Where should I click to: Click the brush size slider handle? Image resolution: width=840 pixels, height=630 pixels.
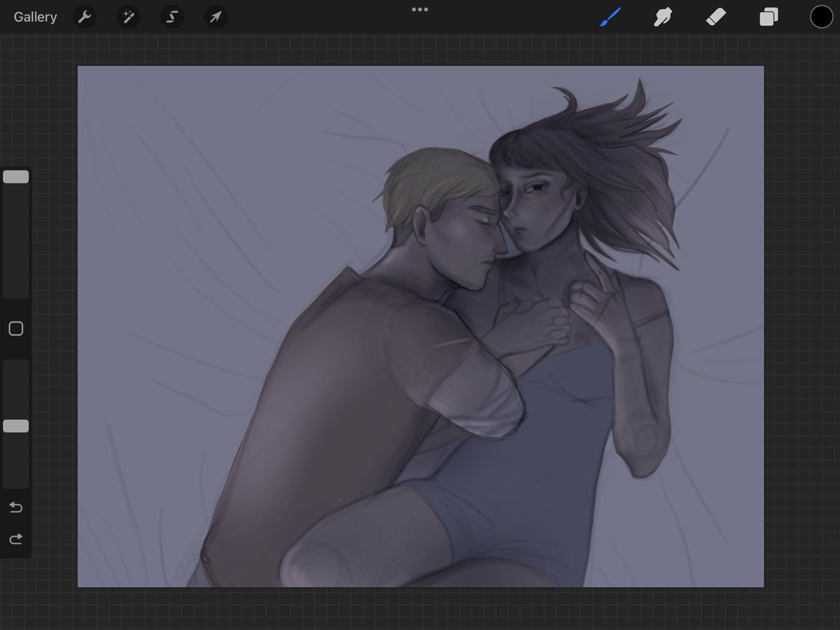click(16, 177)
